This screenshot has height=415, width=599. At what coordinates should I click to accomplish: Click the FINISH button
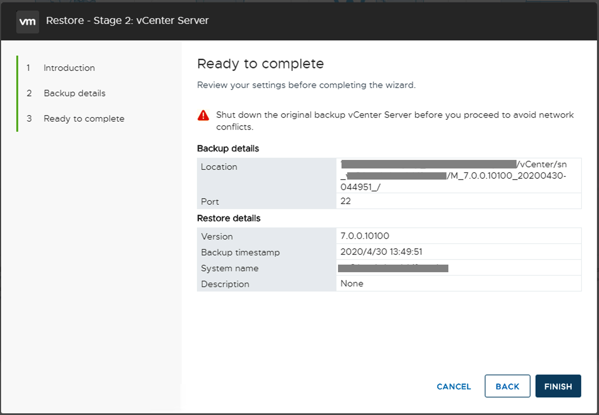pos(558,386)
